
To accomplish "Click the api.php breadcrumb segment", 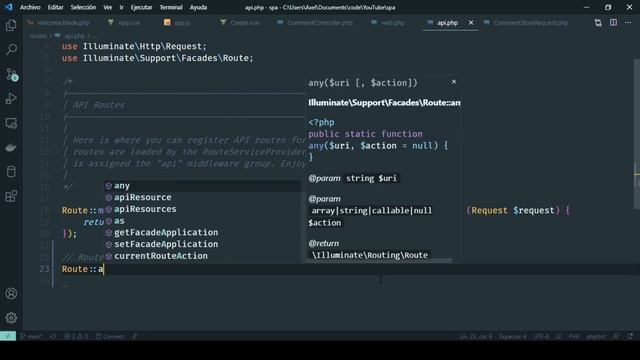I will pos(70,36).
